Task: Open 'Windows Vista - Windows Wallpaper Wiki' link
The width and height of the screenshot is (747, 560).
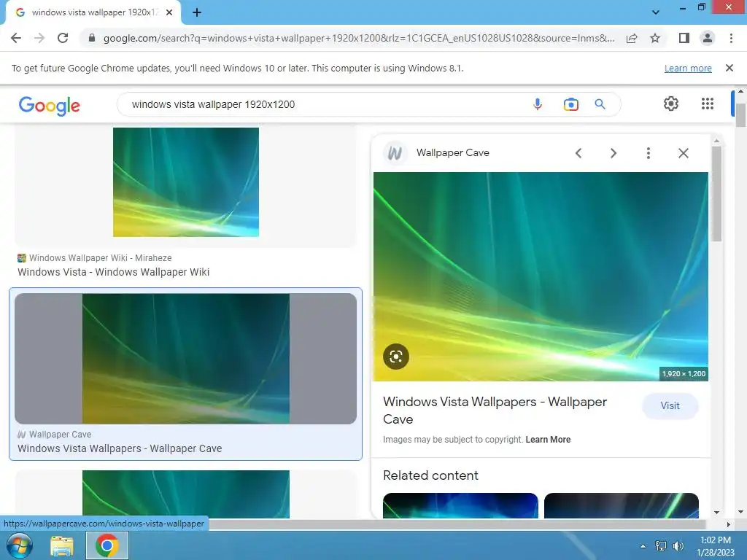Action: point(113,272)
